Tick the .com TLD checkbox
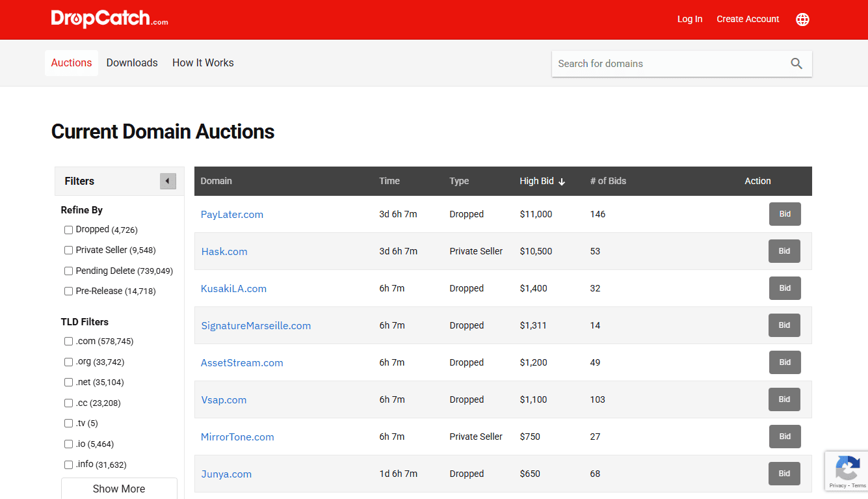This screenshot has height=499, width=868. 69,342
